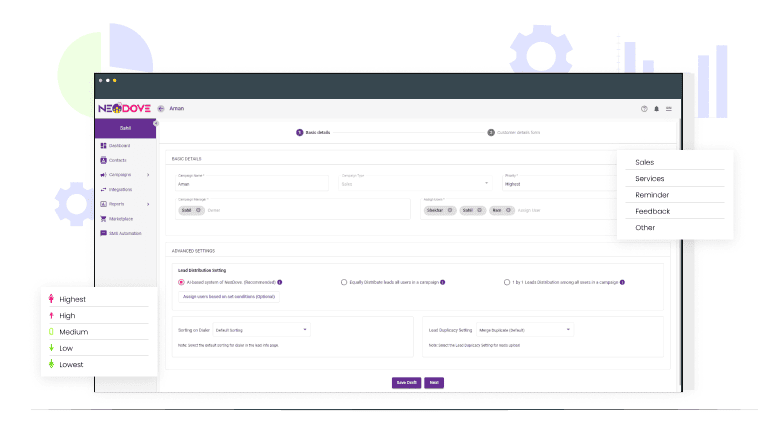Select Equally Distribute leads radio option
Image resolution: width=758 pixels, height=448 pixels.
point(344,282)
